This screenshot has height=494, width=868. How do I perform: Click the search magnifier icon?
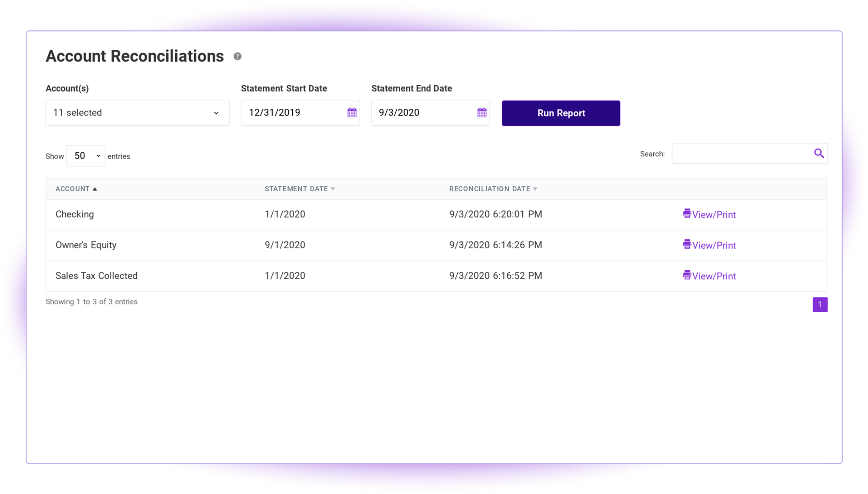819,154
